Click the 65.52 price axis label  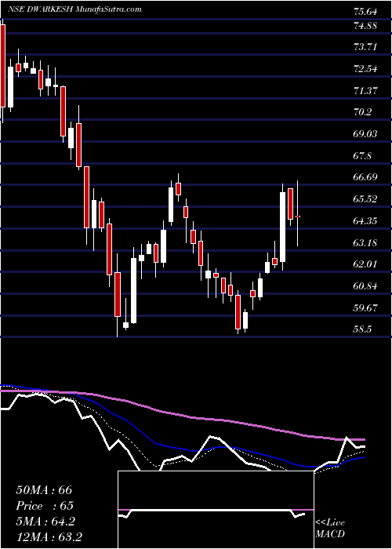[x=365, y=199]
